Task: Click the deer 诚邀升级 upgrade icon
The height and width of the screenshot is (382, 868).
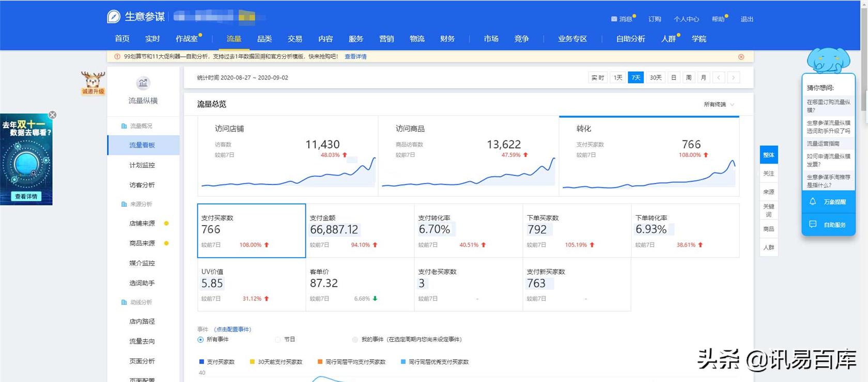Action: tap(93, 83)
